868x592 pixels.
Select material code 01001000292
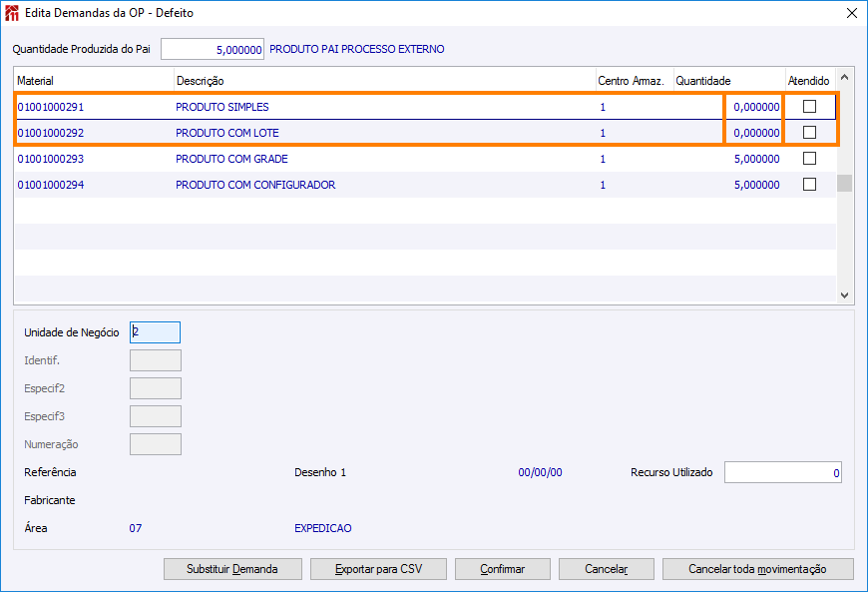click(50, 133)
